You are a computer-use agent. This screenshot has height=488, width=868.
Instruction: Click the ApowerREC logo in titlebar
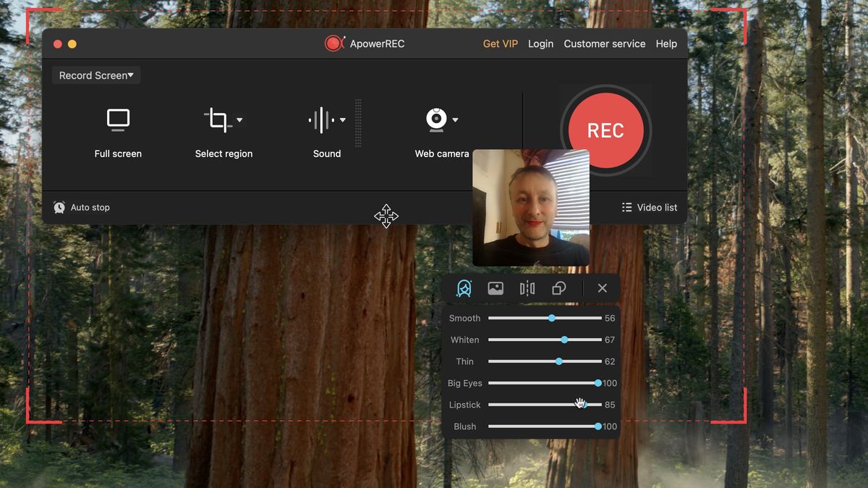click(x=334, y=43)
